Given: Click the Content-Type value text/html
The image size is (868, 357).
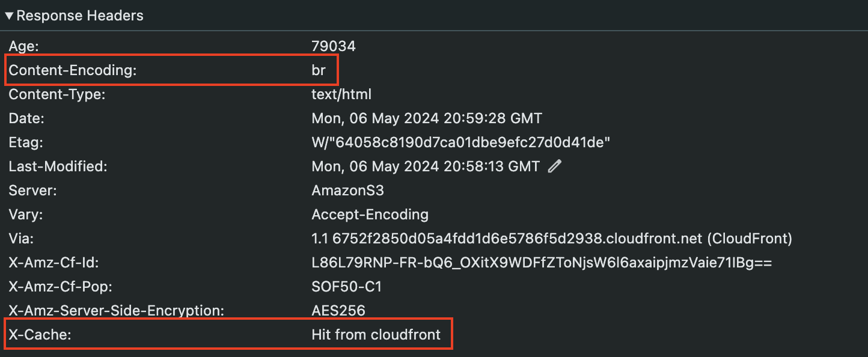Looking at the screenshot, I should pos(341,94).
